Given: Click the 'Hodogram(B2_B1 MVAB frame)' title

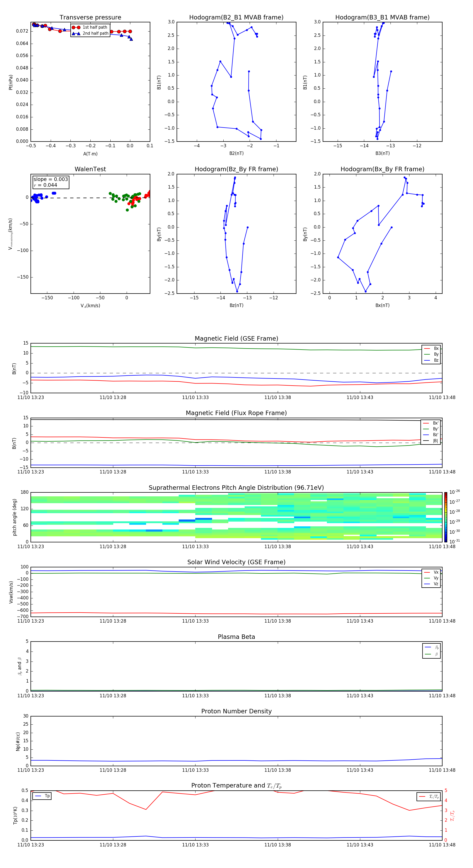Looking at the screenshot, I should point(236,18).
